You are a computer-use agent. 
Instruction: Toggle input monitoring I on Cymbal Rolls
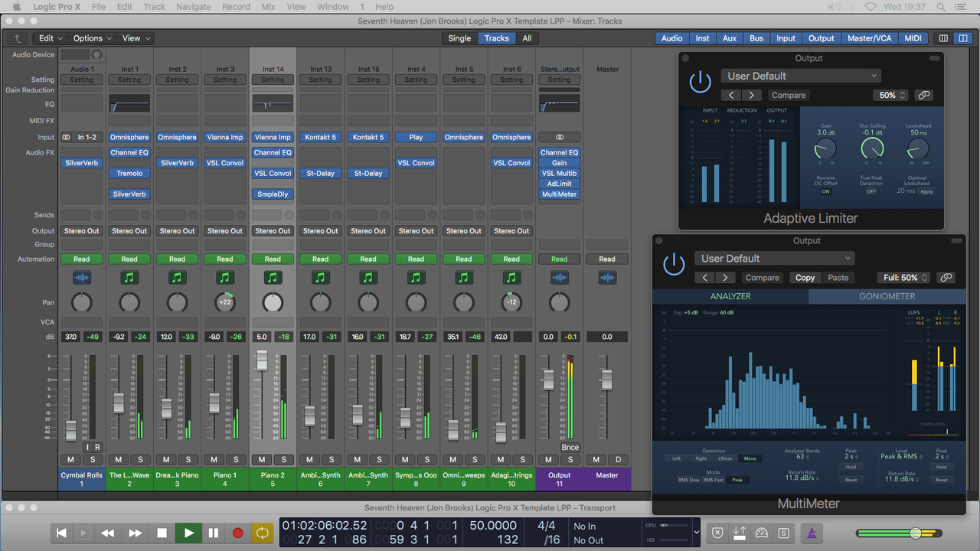tap(87, 447)
